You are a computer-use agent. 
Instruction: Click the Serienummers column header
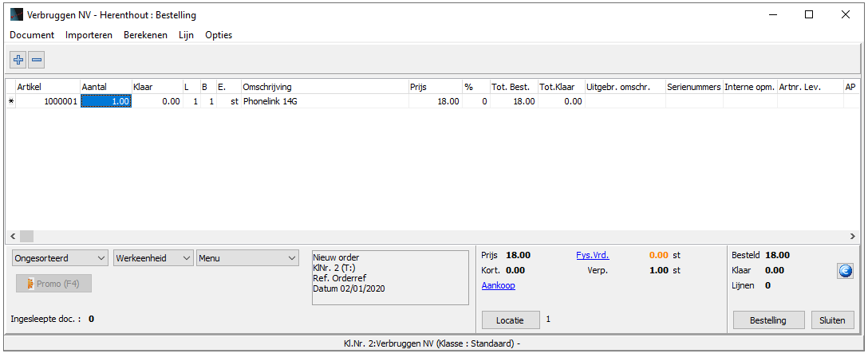click(x=693, y=87)
